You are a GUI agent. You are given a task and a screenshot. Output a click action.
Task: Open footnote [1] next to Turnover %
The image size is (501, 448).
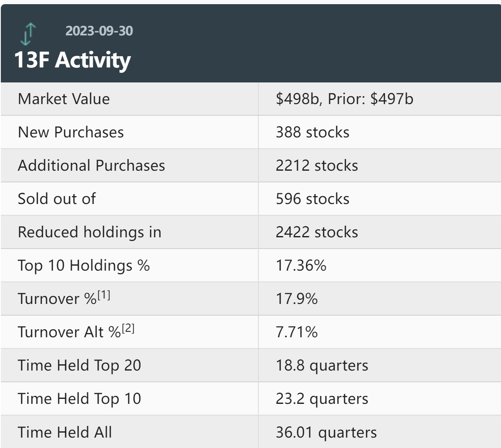(104, 295)
